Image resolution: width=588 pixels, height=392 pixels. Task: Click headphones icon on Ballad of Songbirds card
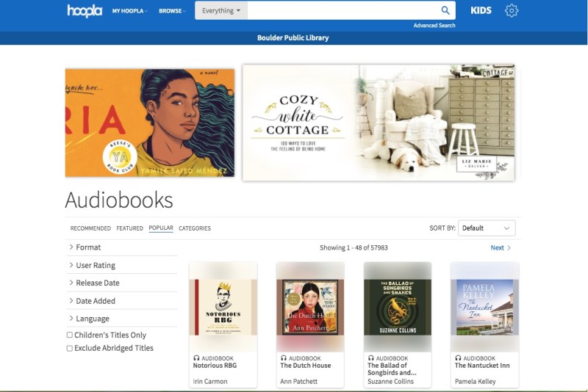pyautogui.click(x=371, y=358)
